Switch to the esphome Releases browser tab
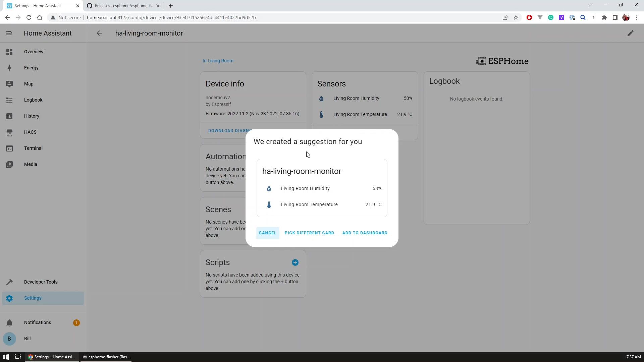This screenshot has width=644, height=362. point(123,6)
